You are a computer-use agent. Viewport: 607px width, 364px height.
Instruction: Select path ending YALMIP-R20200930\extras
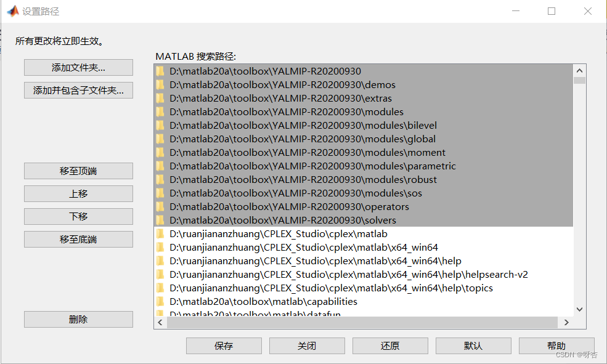point(364,99)
